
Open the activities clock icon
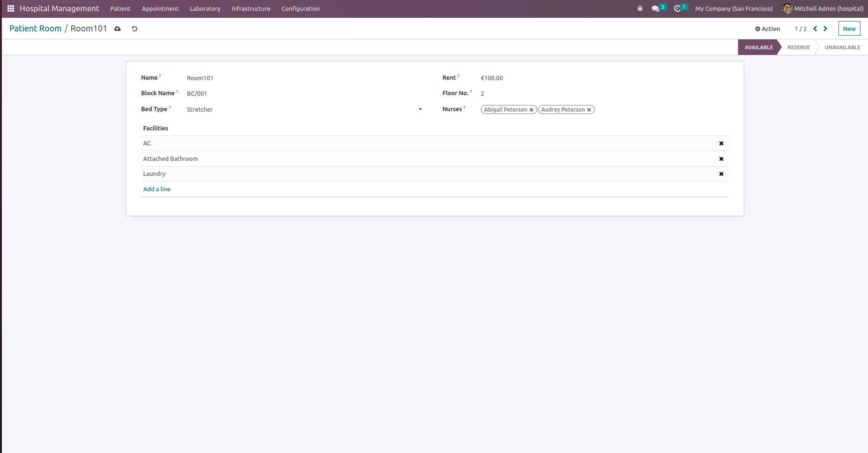[x=677, y=8]
